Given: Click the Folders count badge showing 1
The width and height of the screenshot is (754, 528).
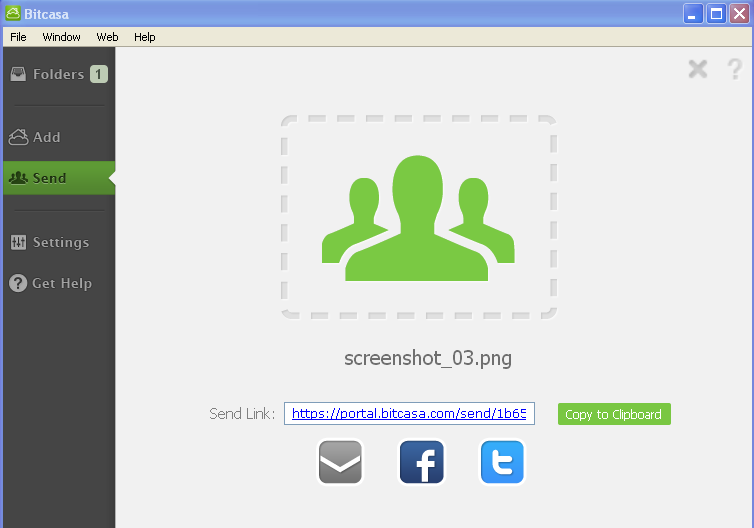Looking at the screenshot, I should (99, 74).
